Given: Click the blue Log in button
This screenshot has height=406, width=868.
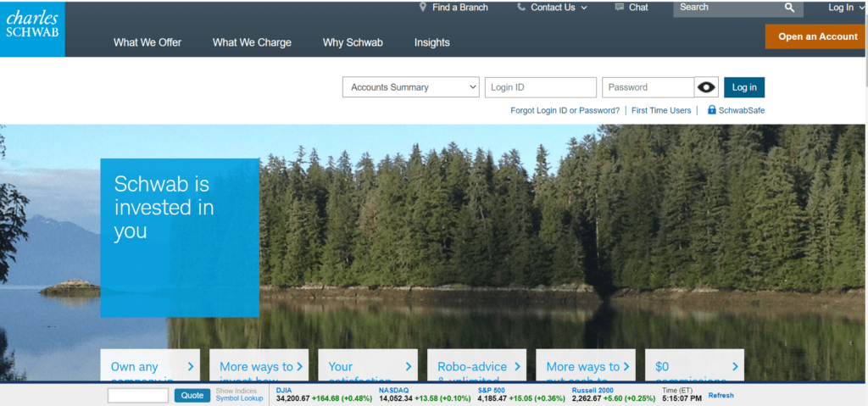Looking at the screenshot, I should (744, 87).
